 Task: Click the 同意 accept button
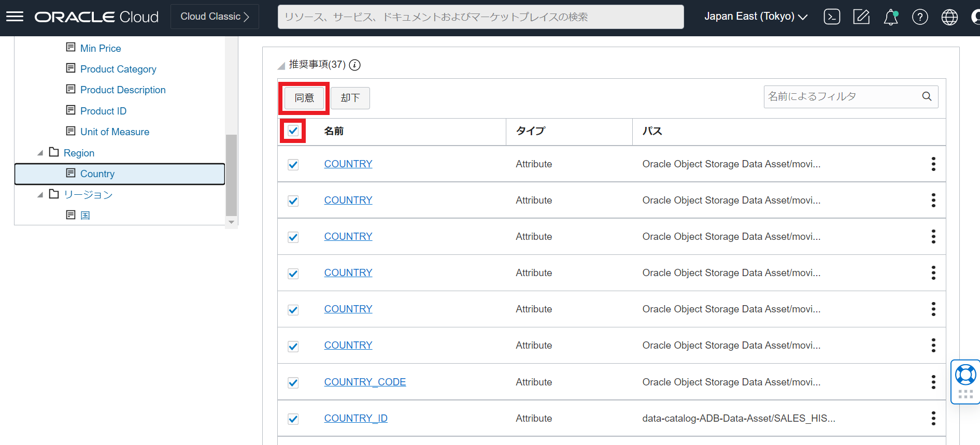point(304,98)
